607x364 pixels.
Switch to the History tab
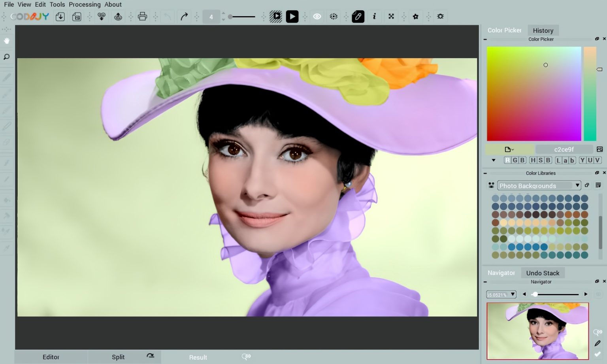pyautogui.click(x=543, y=30)
